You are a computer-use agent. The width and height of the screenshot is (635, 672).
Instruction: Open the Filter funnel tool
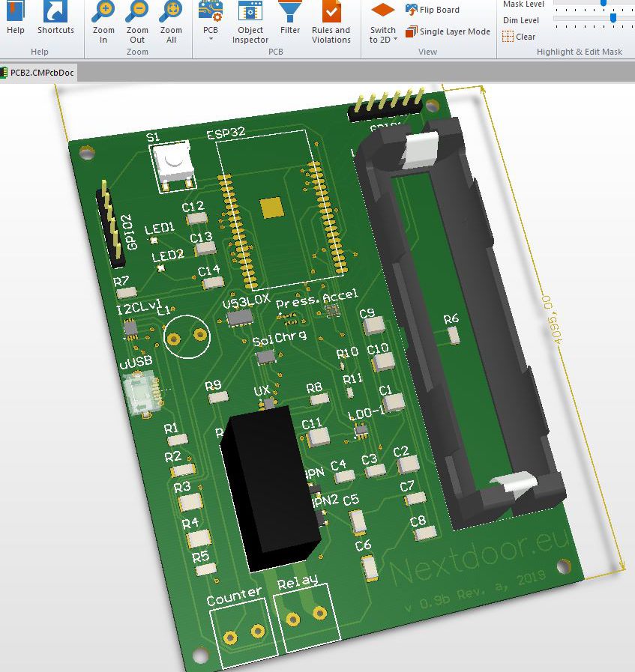[290, 18]
